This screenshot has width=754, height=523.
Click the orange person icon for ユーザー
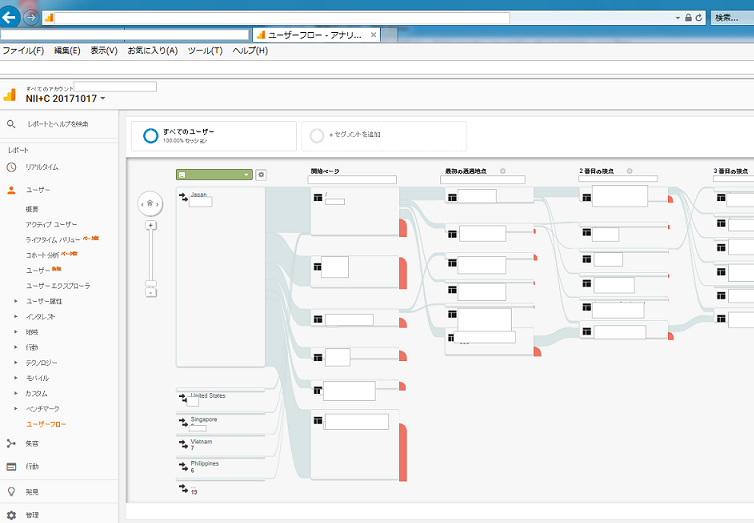click(x=11, y=190)
